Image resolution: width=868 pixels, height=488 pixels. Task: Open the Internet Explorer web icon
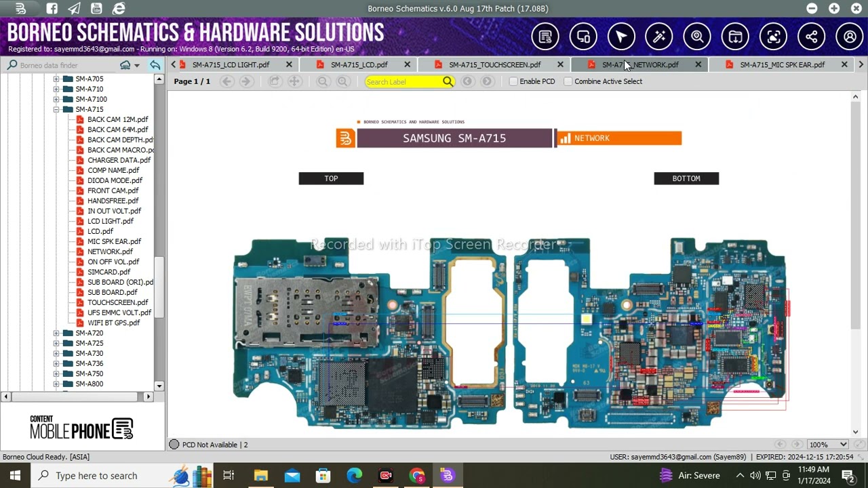coord(119,9)
